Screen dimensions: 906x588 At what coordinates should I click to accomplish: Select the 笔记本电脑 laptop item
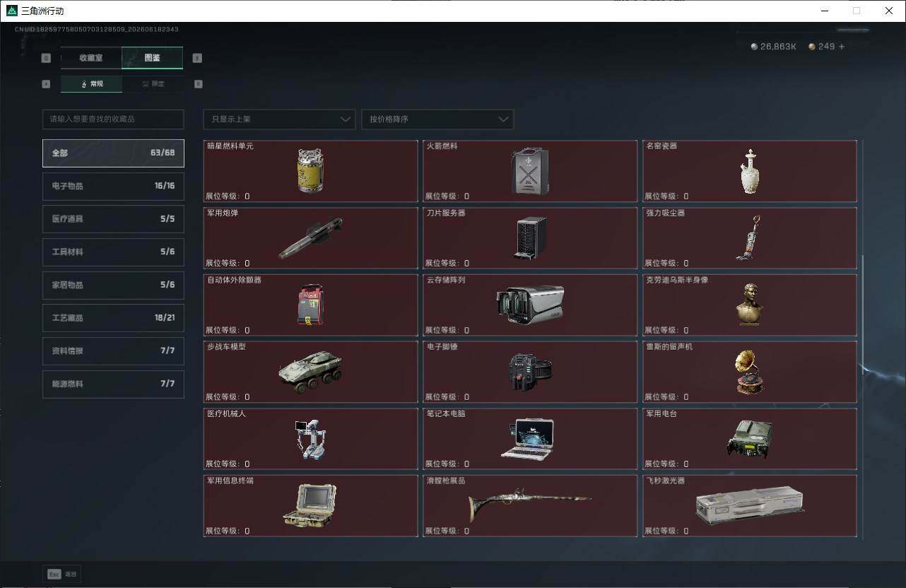[530, 439]
